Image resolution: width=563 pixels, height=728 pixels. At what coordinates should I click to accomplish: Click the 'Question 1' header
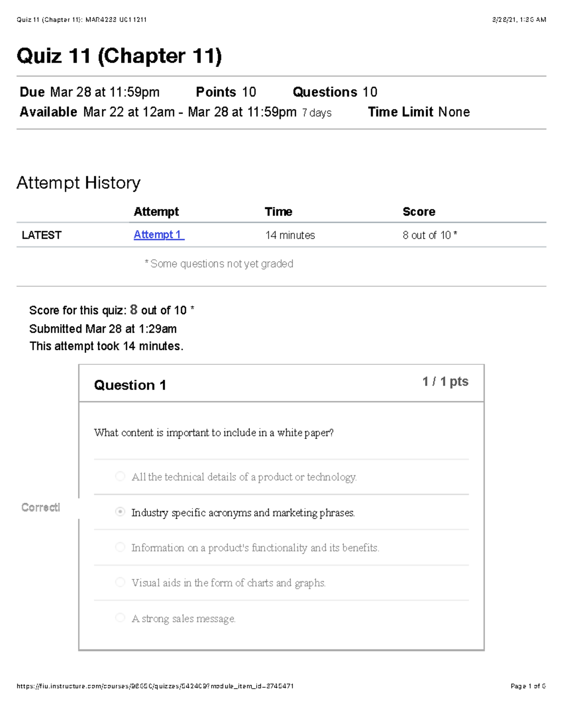[x=130, y=385]
